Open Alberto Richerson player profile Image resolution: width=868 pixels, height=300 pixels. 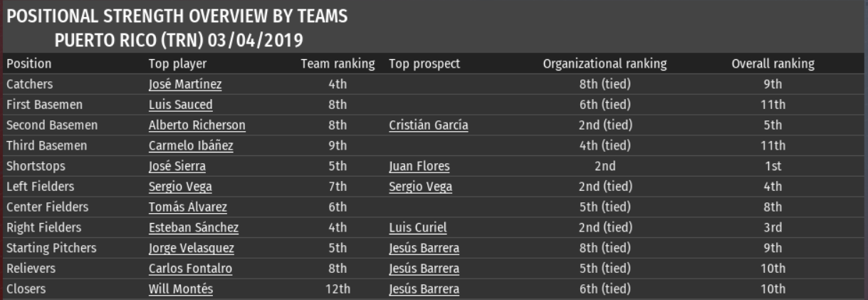point(197,126)
